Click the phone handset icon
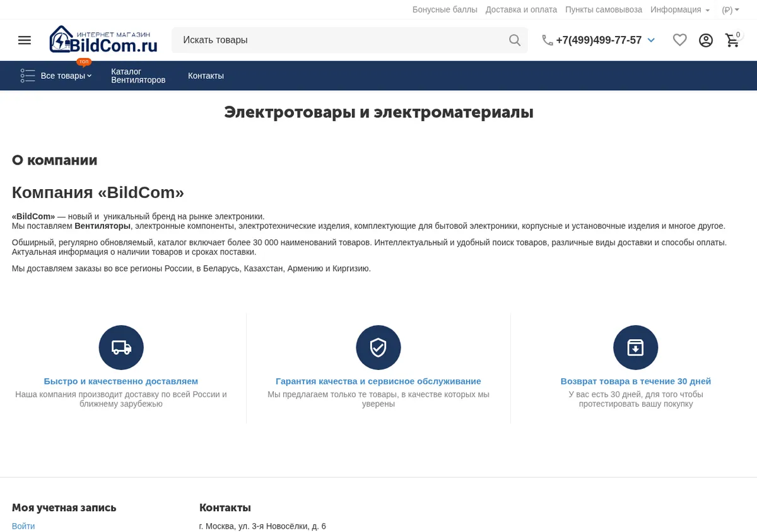The height and width of the screenshot is (532, 757). click(x=548, y=40)
